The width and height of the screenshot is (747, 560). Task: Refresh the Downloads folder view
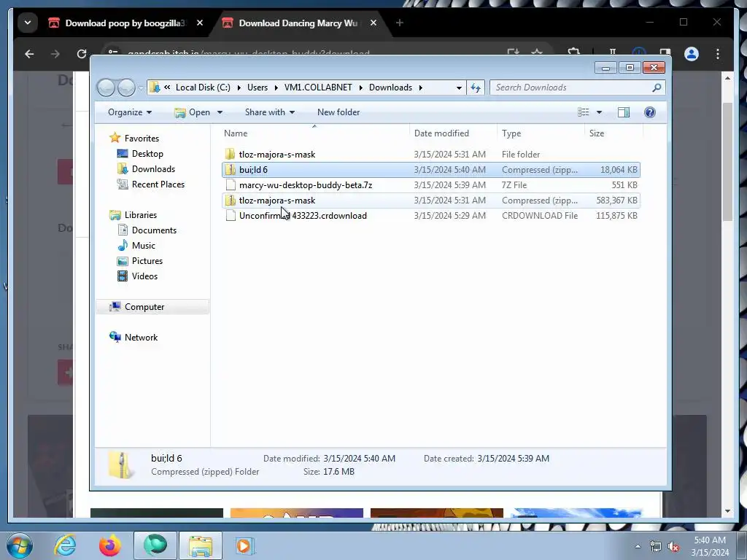476,87
